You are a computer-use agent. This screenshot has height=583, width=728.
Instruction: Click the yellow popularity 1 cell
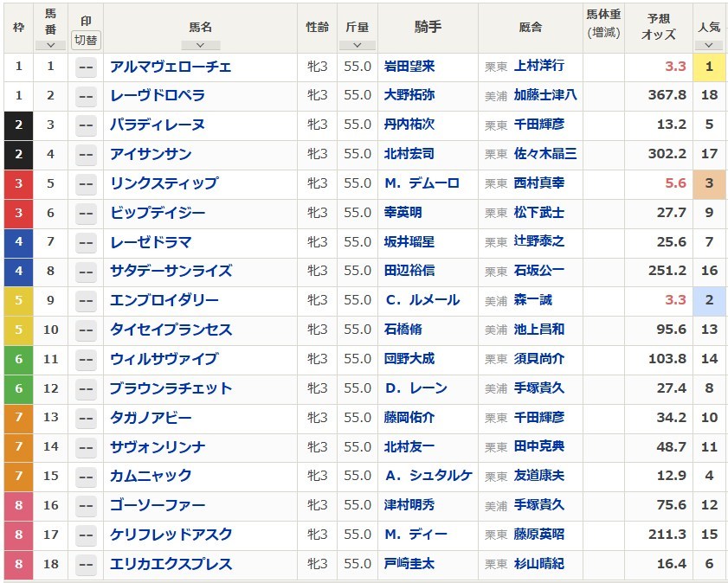pos(709,67)
